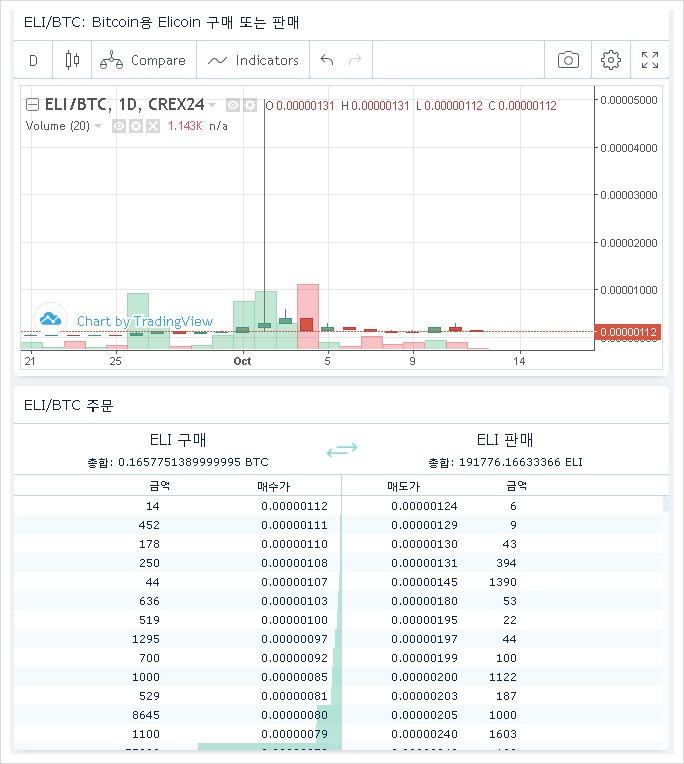Open the Indicators menu
The height and width of the screenshot is (764, 684).
[x=253, y=60]
